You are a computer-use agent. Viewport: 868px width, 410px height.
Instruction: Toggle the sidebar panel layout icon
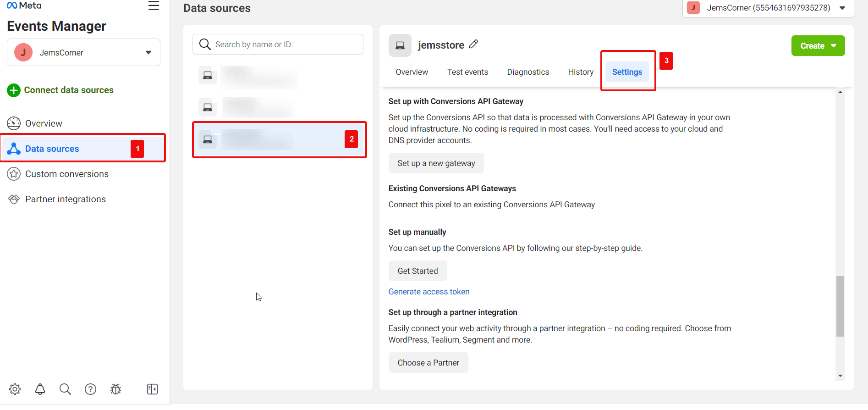click(152, 389)
